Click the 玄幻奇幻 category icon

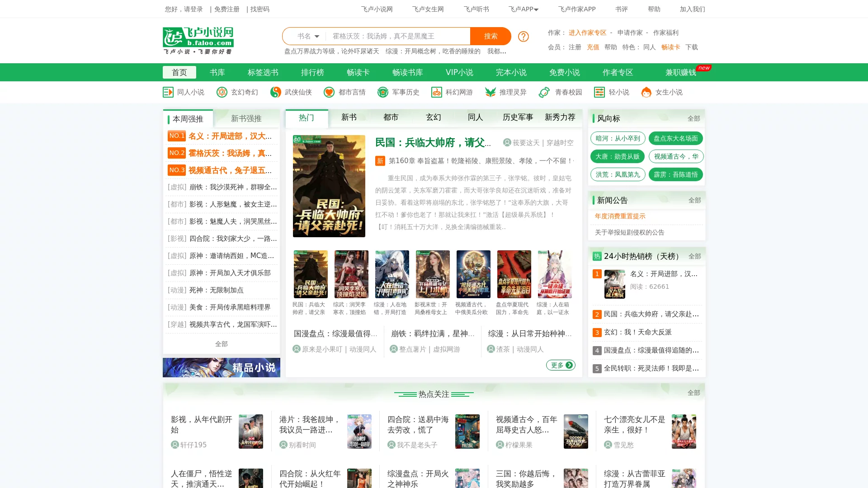pos(222,92)
